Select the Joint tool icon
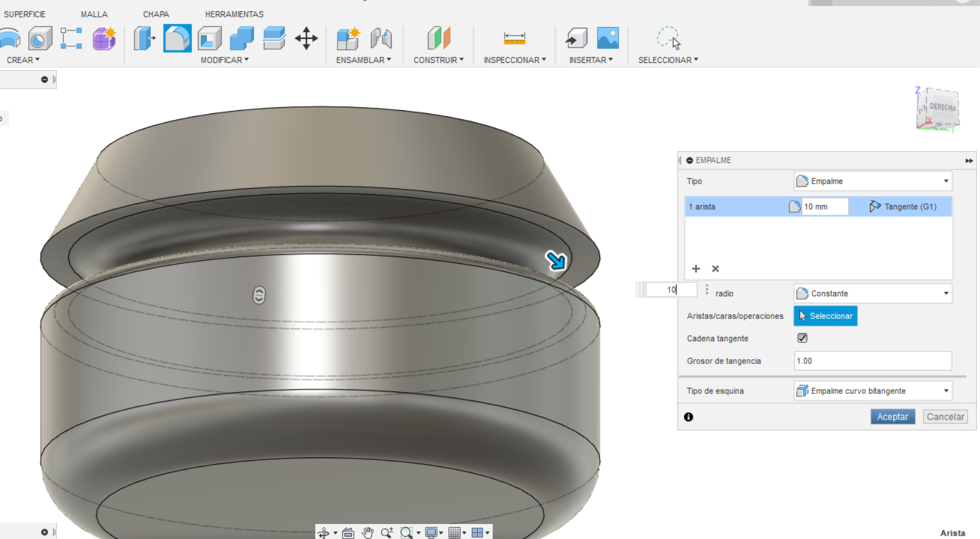 (381, 38)
